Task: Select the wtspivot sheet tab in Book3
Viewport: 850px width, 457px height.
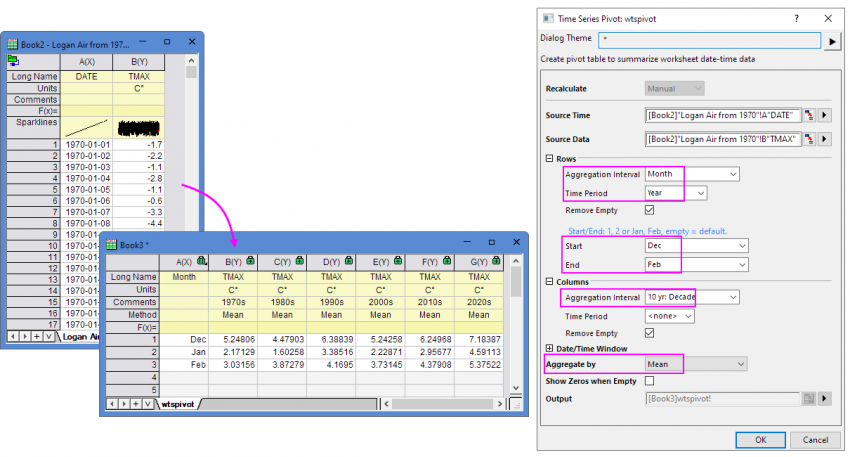Action: coord(178,404)
